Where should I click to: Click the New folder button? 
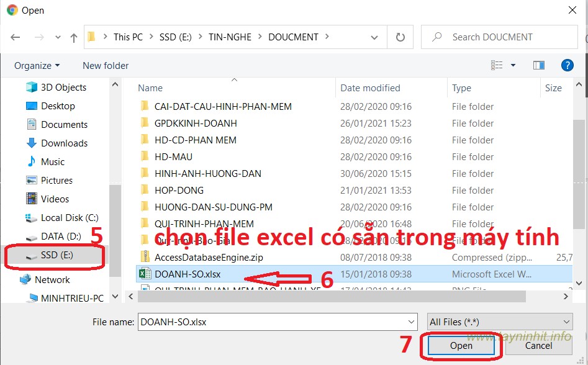click(x=106, y=66)
